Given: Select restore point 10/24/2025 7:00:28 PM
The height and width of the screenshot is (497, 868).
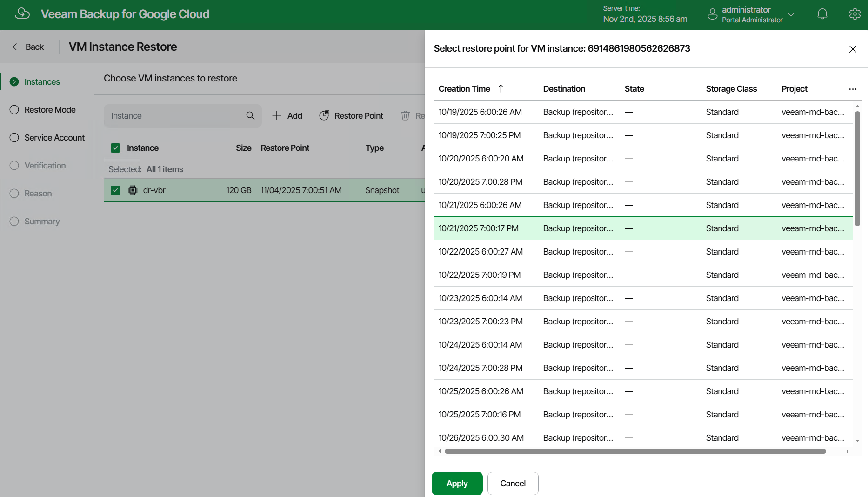Looking at the screenshot, I should (643, 368).
